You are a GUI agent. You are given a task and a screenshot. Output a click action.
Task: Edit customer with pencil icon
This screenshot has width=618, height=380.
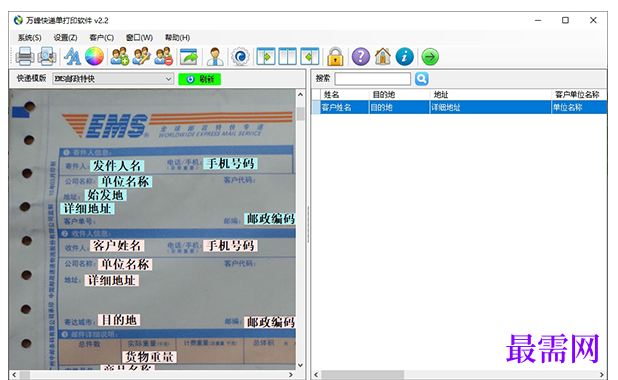click(141, 56)
